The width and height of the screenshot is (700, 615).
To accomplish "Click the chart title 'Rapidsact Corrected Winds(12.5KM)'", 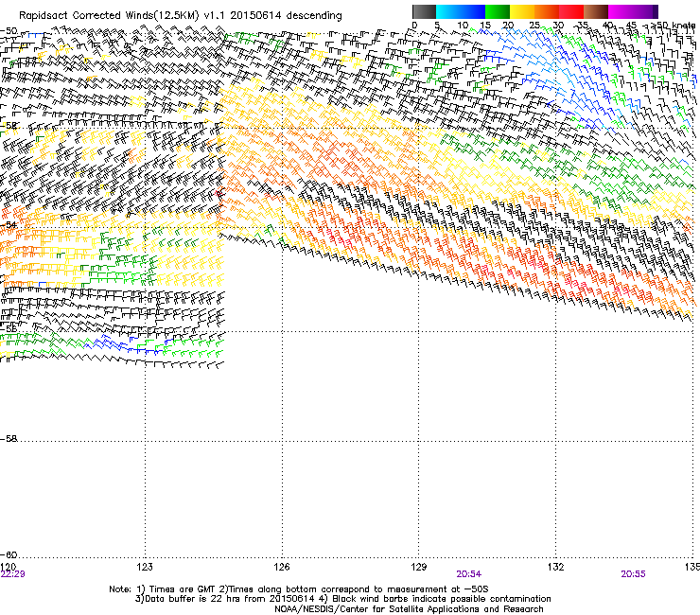I will pos(109,16).
